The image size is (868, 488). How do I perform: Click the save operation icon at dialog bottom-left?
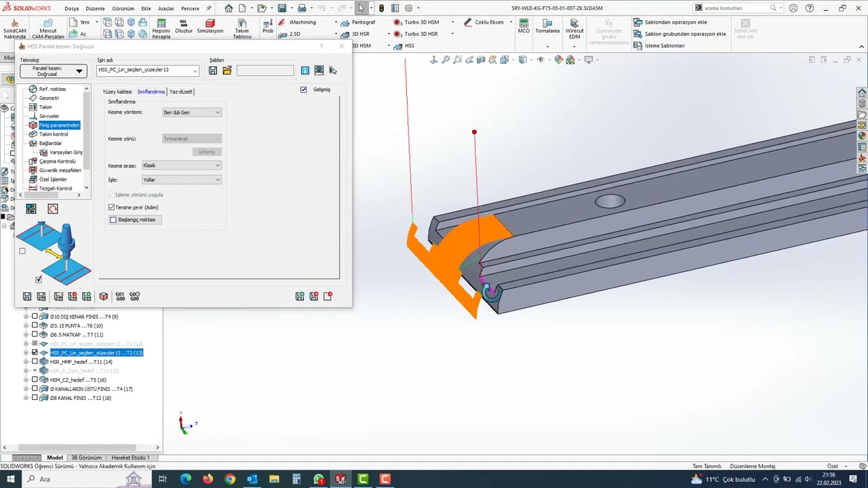pos(27,296)
